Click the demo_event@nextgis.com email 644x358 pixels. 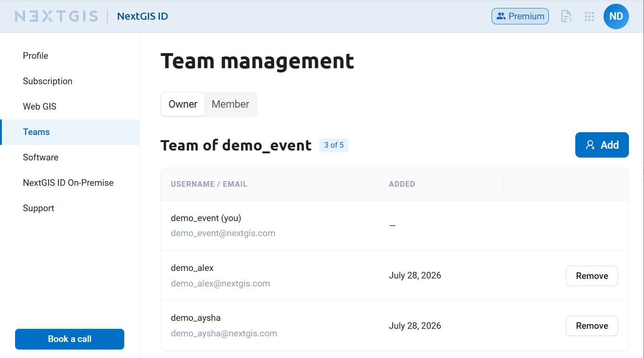[223, 233]
